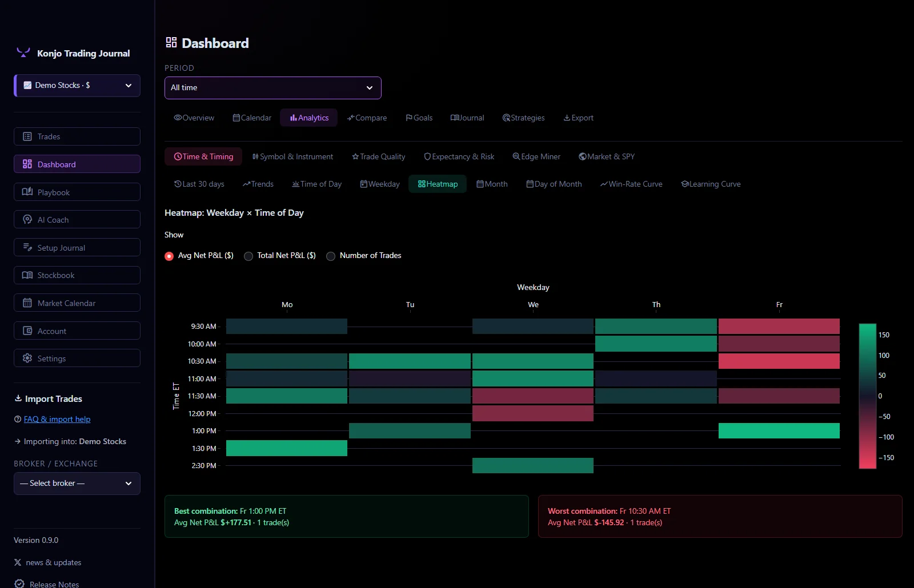Click the Trade Quality star icon
914x588 pixels.
[355, 156]
